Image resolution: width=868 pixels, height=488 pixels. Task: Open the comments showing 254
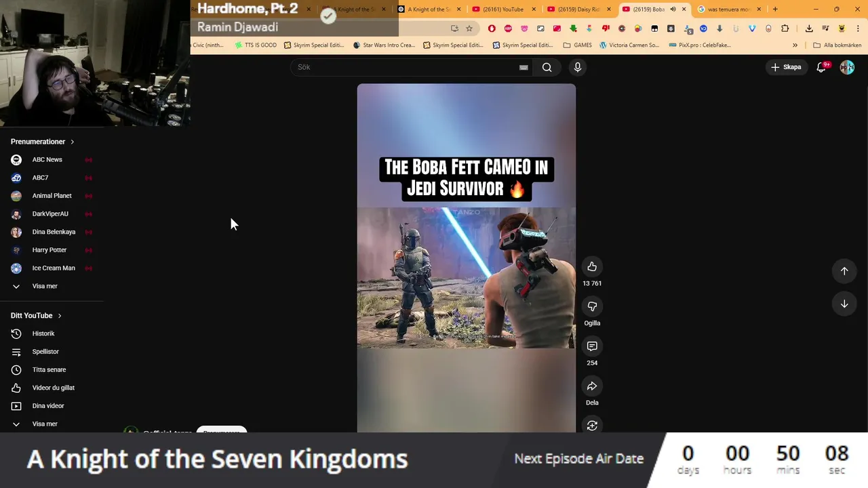point(592,346)
